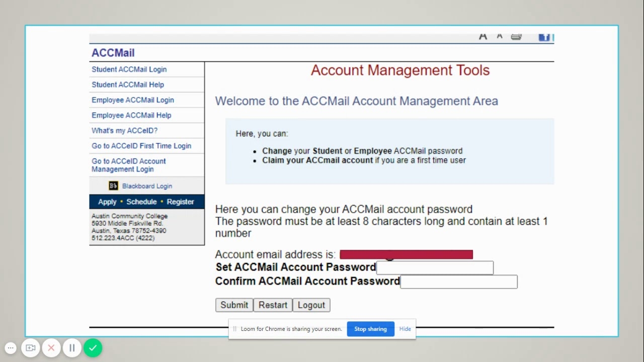Click the print page icon

[x=516, y=37]
